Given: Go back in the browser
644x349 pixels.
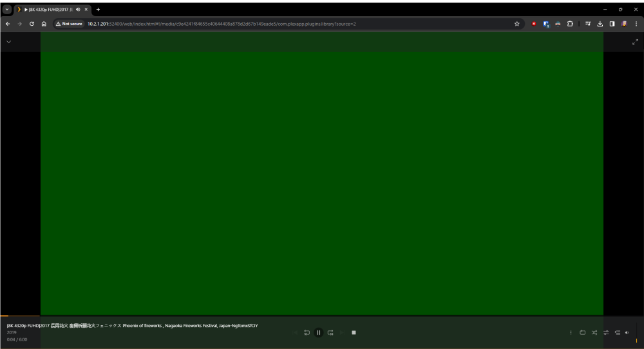Looking at the screenshot, I should 8,24.
